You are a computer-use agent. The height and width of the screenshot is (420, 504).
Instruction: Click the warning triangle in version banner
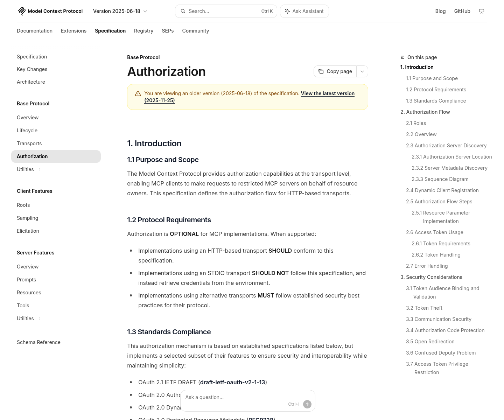click(x=138, y=93)
